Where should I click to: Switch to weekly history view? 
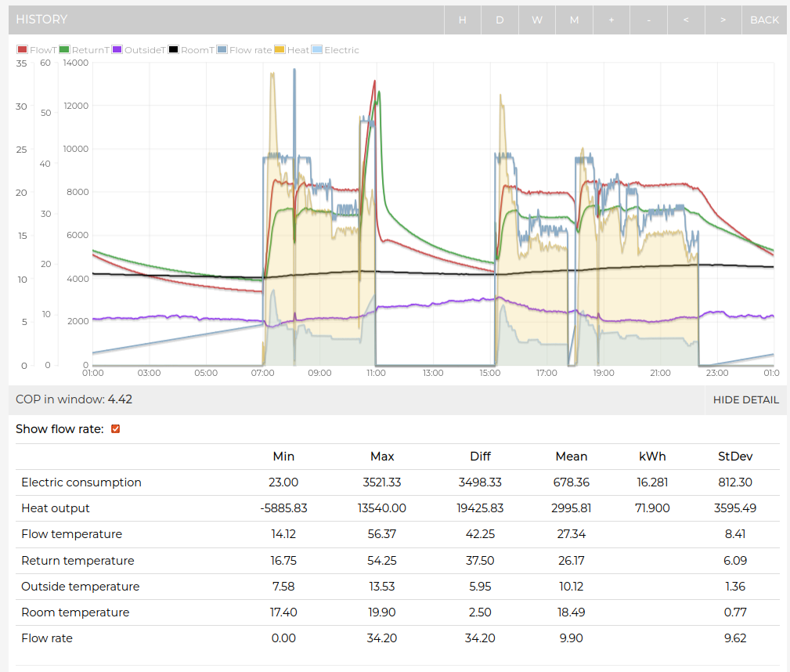click(x=537, y=20)
